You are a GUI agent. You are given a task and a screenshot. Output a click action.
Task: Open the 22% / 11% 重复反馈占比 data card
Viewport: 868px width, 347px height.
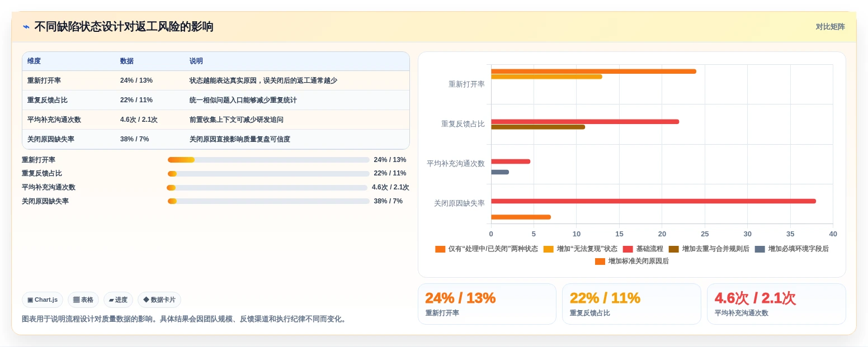[631, 304]
